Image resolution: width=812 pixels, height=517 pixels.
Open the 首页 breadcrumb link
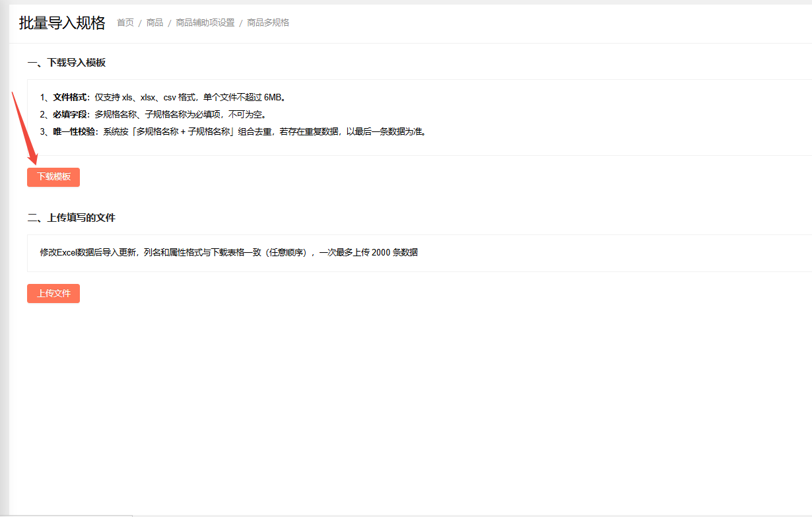click(125, 22)
